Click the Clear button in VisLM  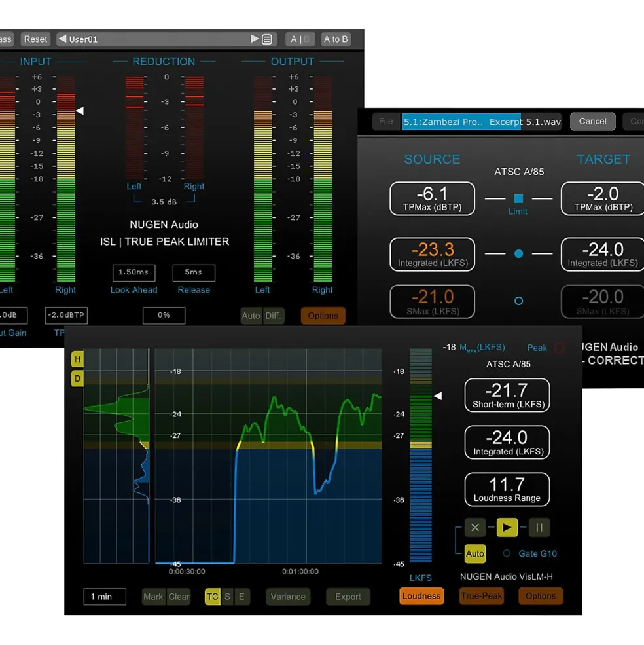[179, 597]
